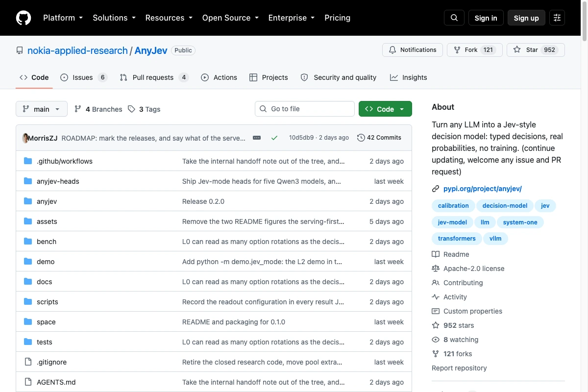This screenshot has width=588, height=392.
Task: Click the tests folder icon
Action: pos(28,342)
